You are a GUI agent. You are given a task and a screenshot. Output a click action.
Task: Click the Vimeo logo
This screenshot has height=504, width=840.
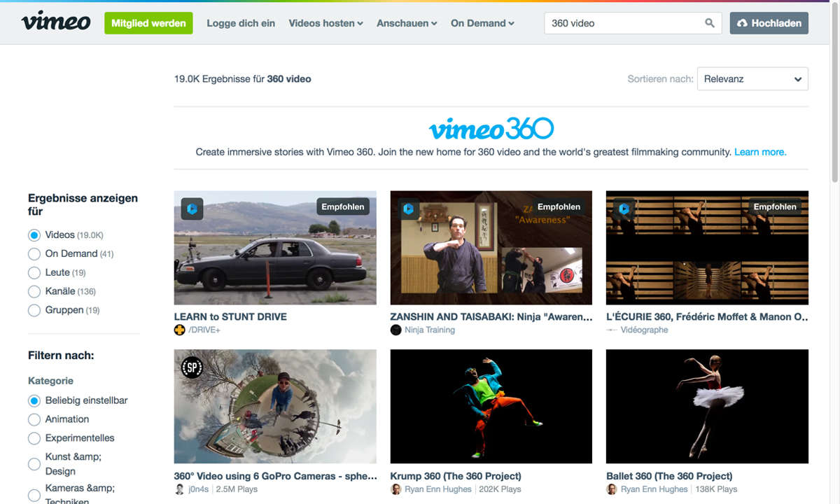[x=56, y=22]
